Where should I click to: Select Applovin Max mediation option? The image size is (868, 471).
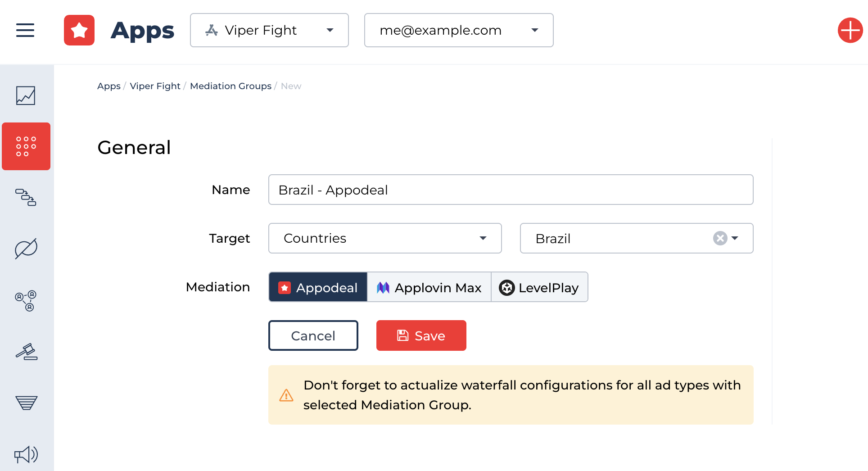[429, 287]
